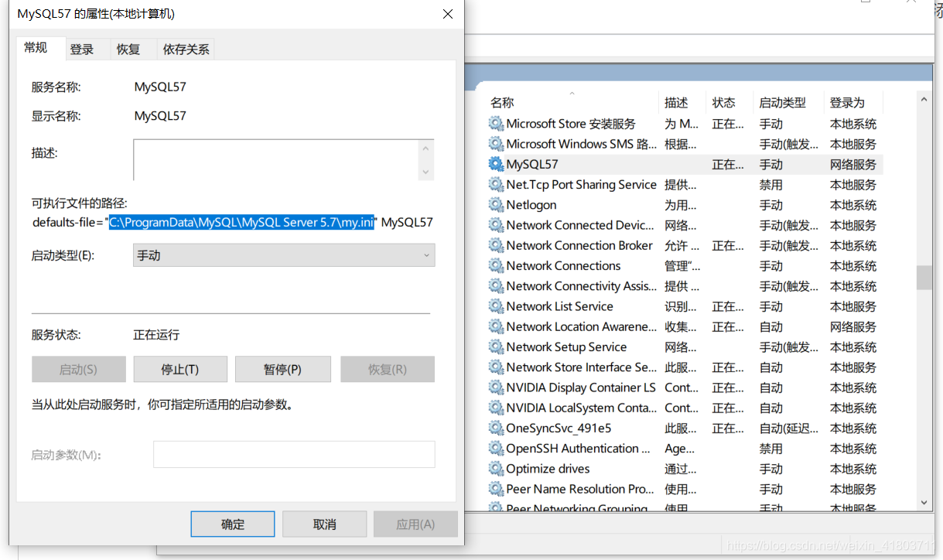Click gear icon of Network Location Awareness row
Image resolution: width=943 pixels, height=560 pixels.
pos(496,326)
